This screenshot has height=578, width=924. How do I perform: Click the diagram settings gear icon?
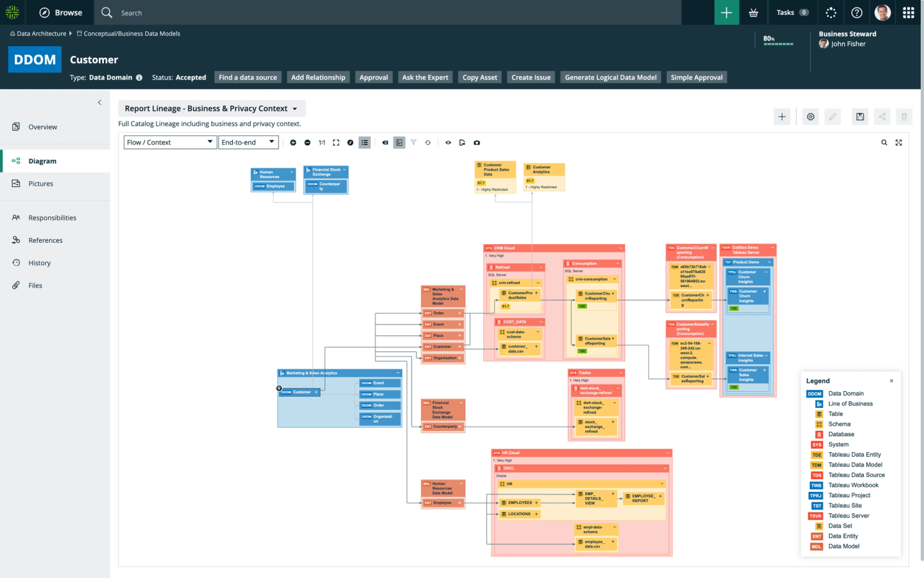click(810, 117)
